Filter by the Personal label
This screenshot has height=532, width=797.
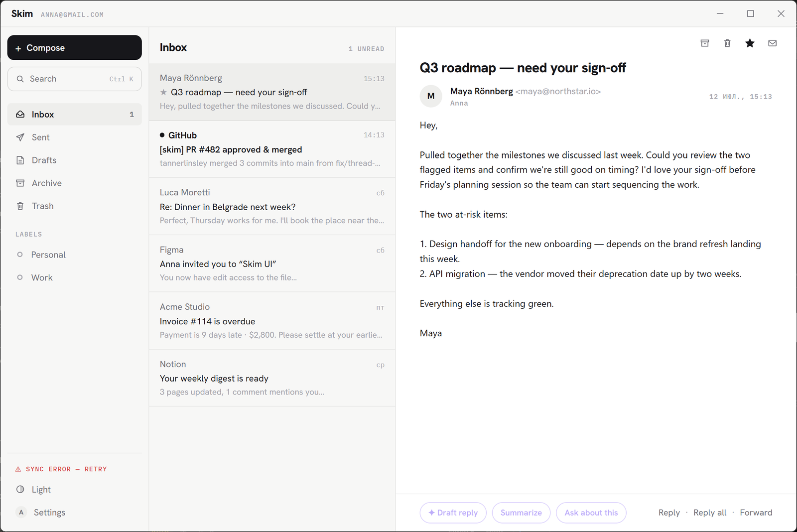(x=75, y=255)
